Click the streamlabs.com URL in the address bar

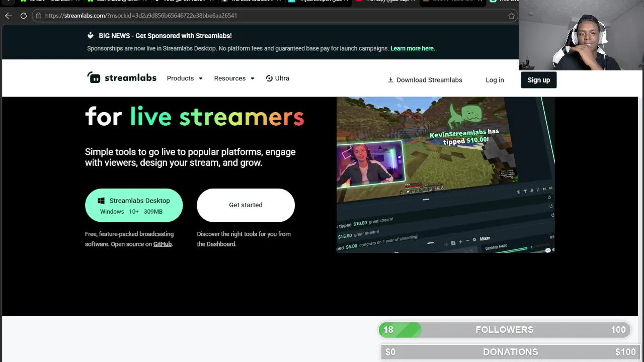tap(141, 16)
